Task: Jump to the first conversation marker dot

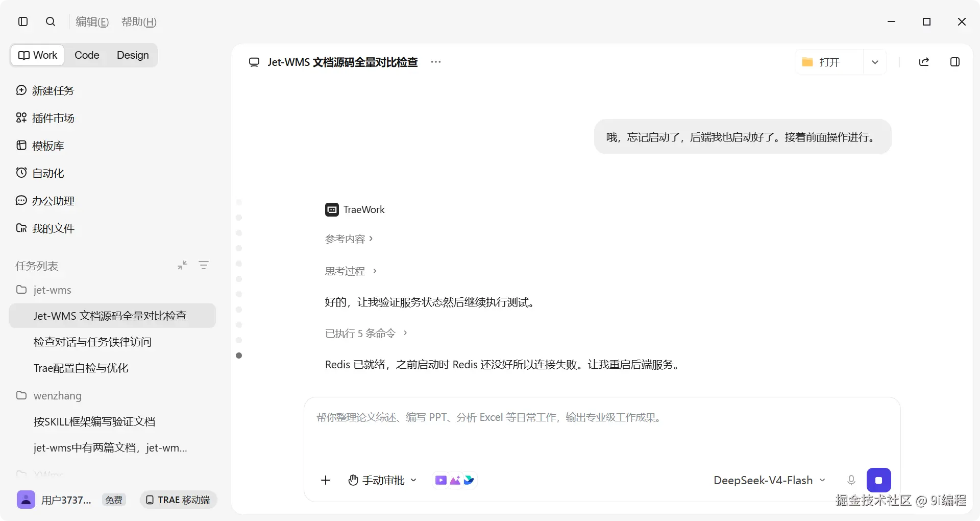Action: pos(239,202)
